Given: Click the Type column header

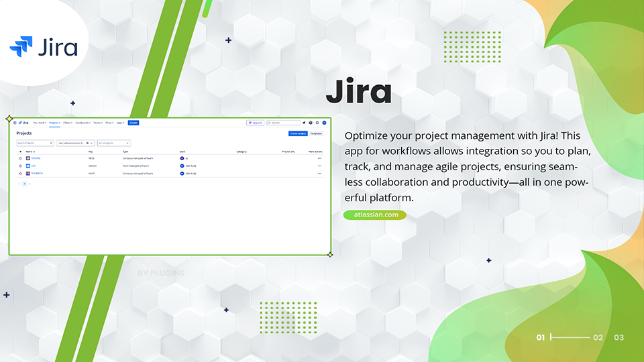Looking at the screenshot, I should pos(125,152).
